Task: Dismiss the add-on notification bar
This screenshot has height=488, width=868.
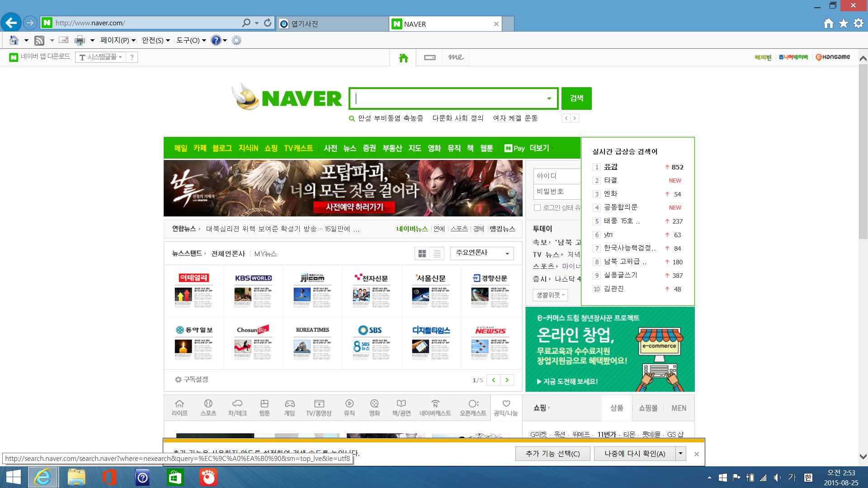Action: 696,454
